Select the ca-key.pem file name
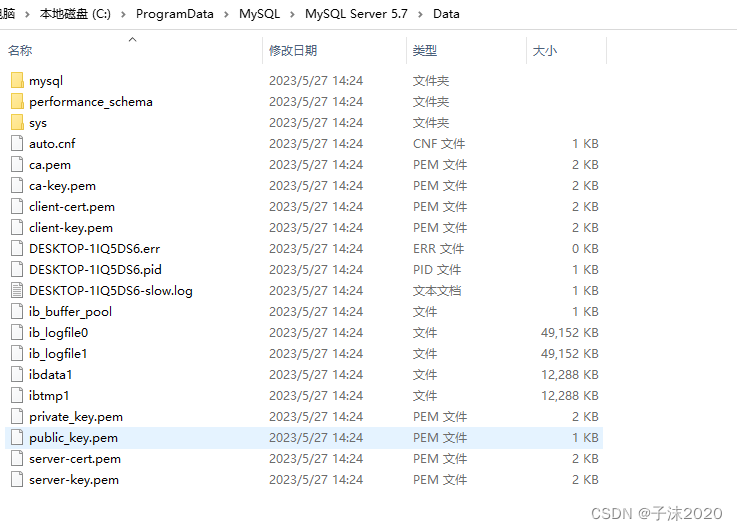This screenshot has height=530, width=737. 63,186
